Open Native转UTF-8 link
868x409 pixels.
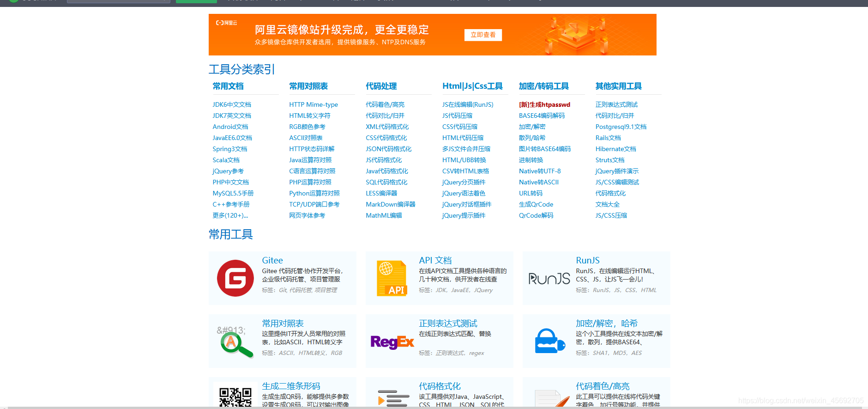pos(540,171)
